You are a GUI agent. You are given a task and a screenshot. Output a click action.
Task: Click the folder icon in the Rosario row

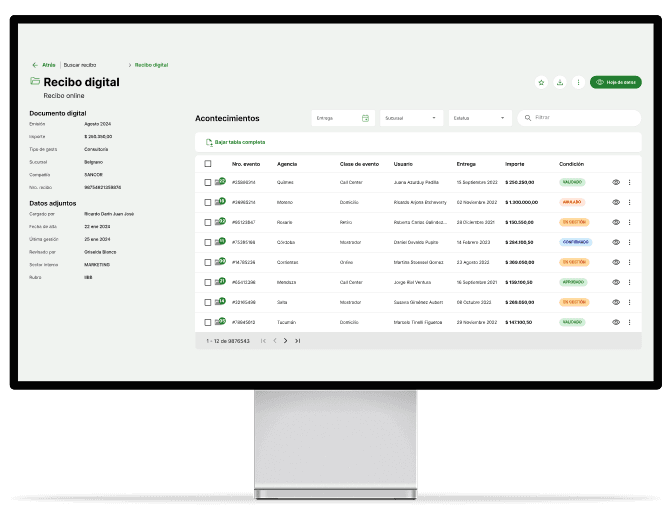click(x=220, y=222)
